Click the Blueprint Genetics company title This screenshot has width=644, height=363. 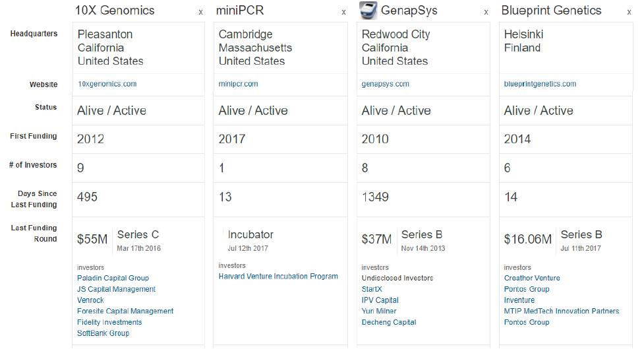[551, 11]
